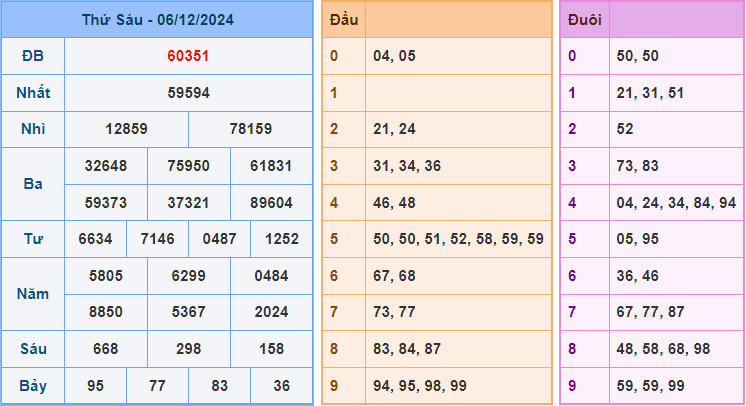746x406 pixels.
Task: Click the empty Đầu cell for row 1
Action: click(x=456, y=93)
